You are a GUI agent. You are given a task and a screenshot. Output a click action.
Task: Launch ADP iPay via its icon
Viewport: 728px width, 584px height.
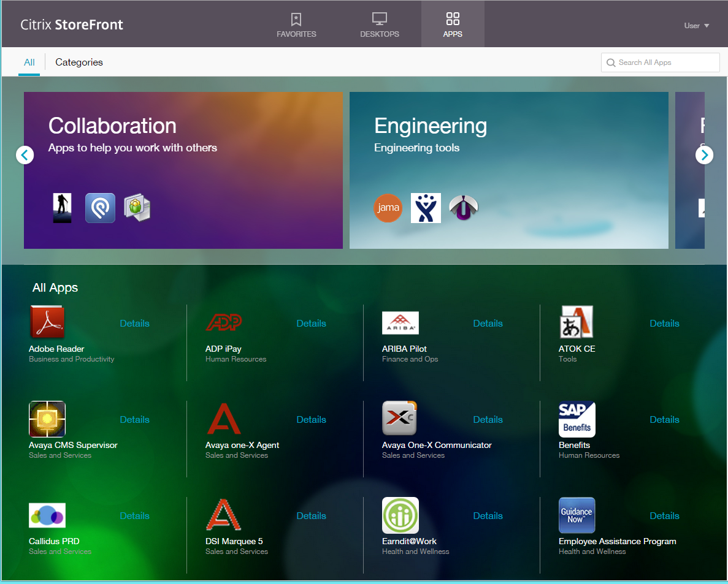point(224,322)
